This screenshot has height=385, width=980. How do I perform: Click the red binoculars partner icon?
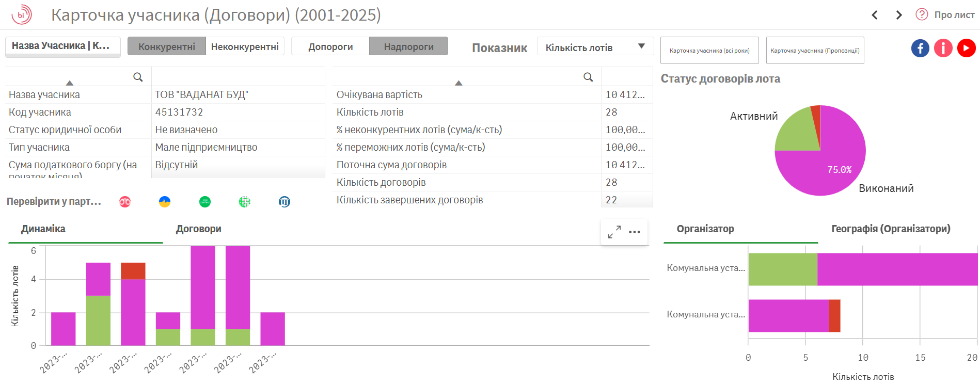click(125, 202)
